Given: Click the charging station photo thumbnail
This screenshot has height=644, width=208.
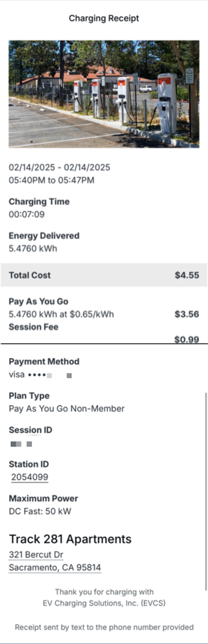Looking at the screenshot, I should [104, 94].
